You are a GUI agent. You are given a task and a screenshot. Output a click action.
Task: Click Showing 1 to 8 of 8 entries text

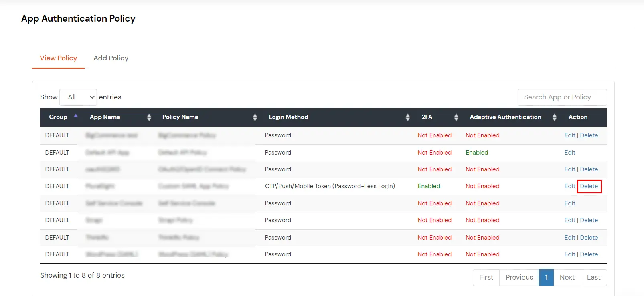coord(82,275)
